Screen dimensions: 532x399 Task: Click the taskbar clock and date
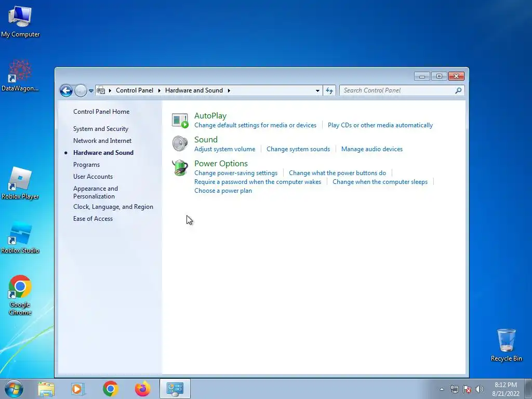(506, 389)
